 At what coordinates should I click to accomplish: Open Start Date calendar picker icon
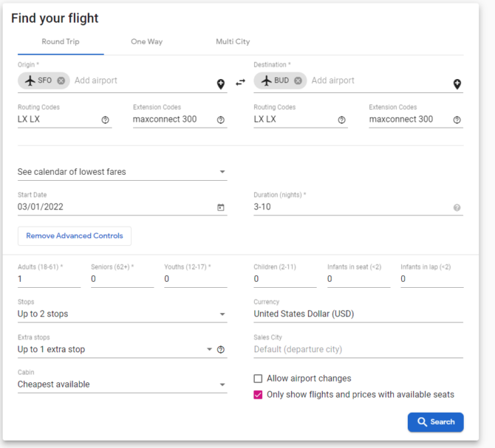tap(221, 207)
